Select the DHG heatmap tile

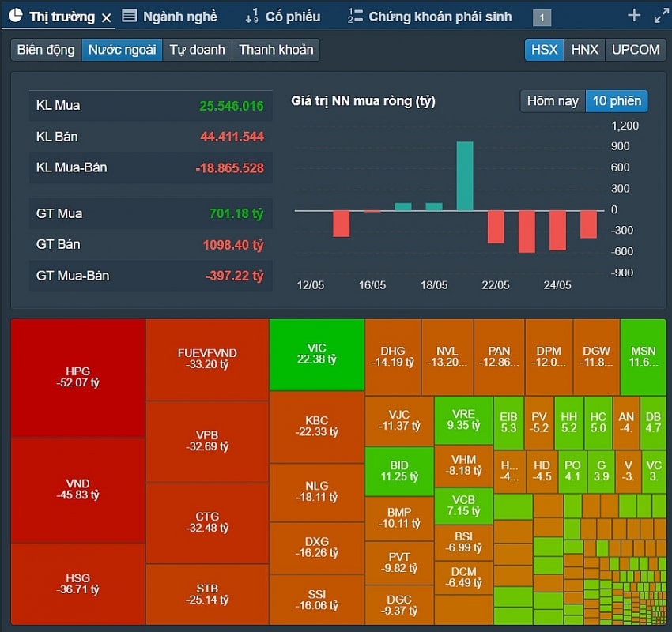(393, 357)
